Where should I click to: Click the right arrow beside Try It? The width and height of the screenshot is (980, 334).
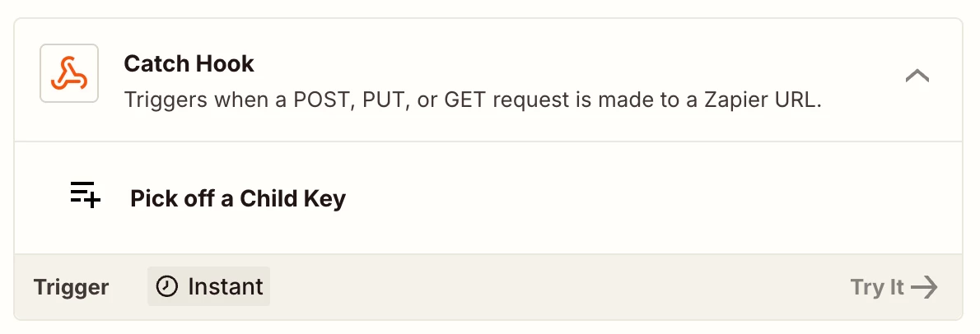924,287
